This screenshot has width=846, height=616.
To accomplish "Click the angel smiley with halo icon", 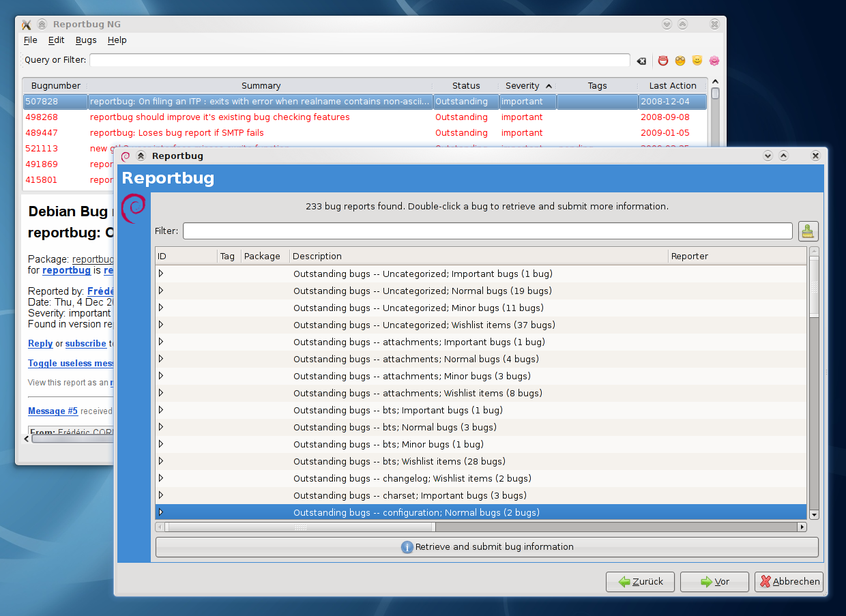I will 697,61.
